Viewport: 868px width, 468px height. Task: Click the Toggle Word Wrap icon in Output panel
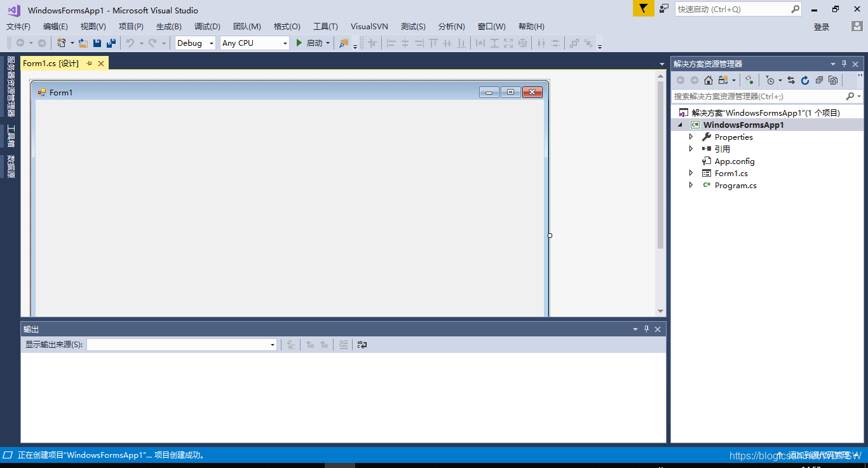[362, 345]
